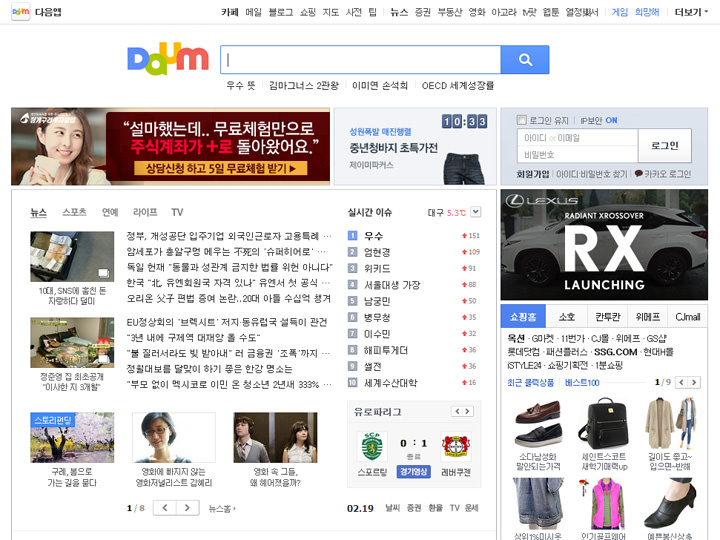This screenshot has width=720, height=540.
Task: Toggle IP보안 ON setting
Action: (599, 120)
